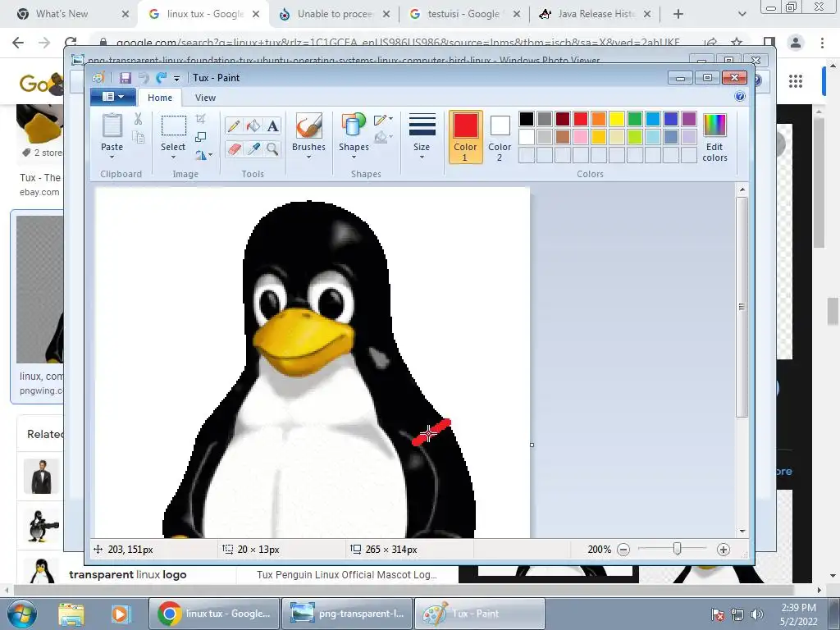Click Chrome's back navigation arrow
840x630 pixels.
click(x=18, y=43)
